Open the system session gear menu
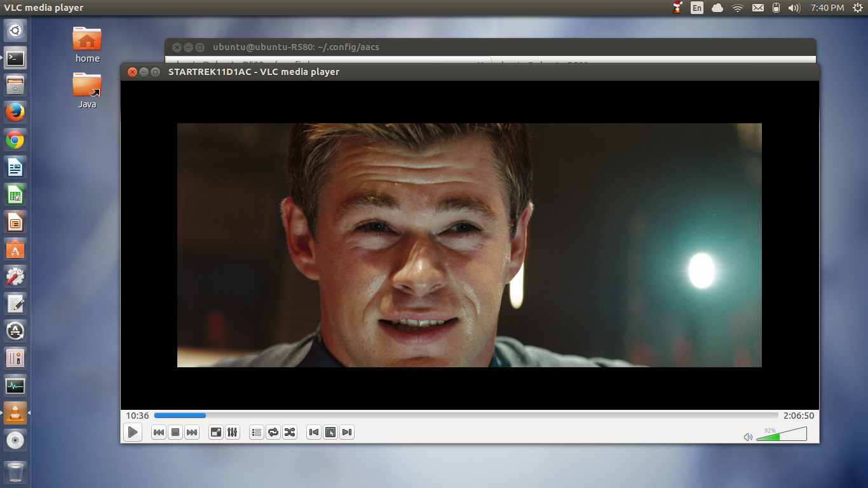Screen dimensions: 868x488 click(x=857, y=8)
